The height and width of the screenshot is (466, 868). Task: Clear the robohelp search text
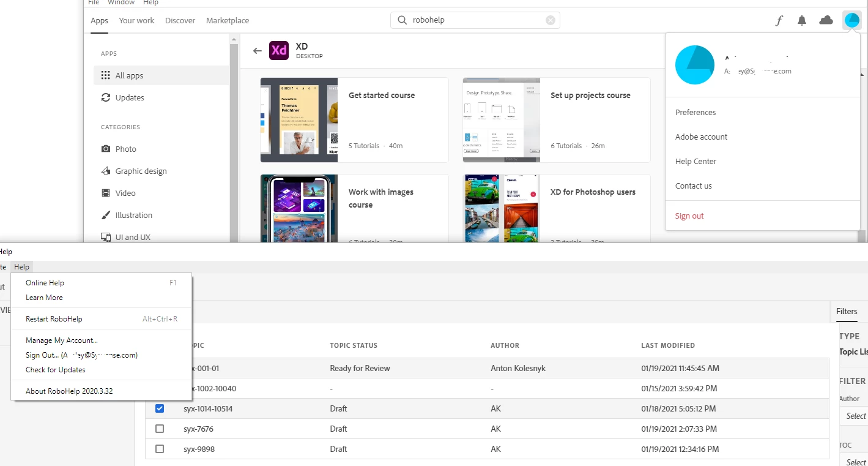coord(551,20)
